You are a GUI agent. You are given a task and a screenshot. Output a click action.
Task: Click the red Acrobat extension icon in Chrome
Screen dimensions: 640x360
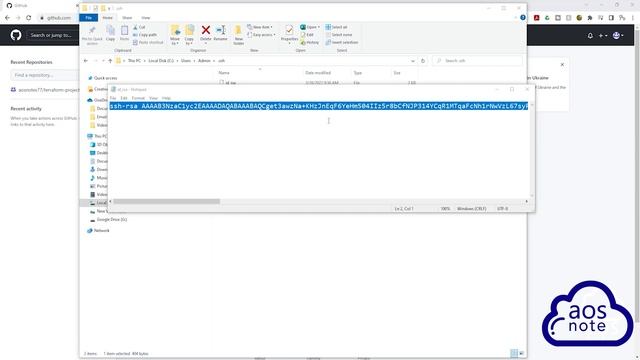click(537, 18)
